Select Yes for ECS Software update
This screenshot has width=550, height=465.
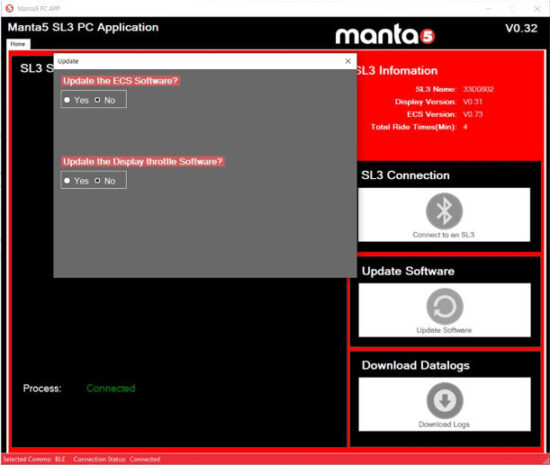pyautogui.click(x=67, y=100)
